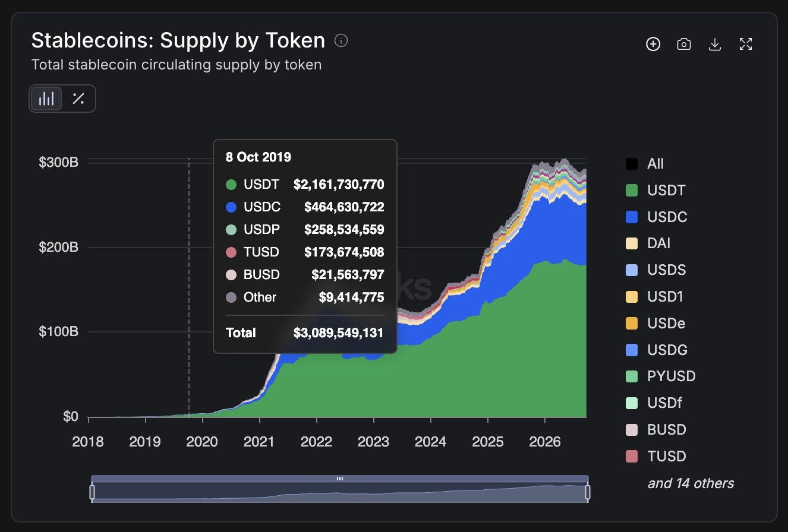Click the 'Stablecoins: Supply by Token' title
Viewport: 788px width, 532px height.
click(x=178, y=40)
